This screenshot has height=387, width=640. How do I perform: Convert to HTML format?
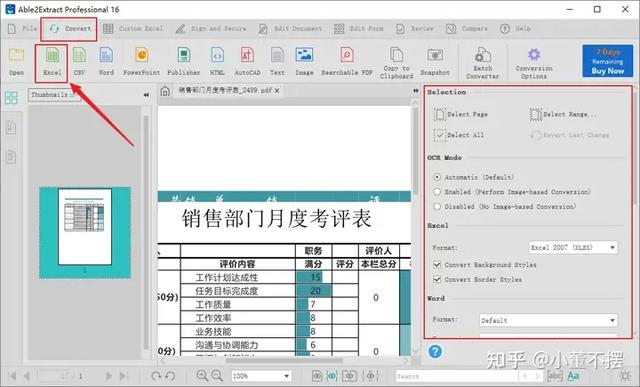pyautogui.click(x=217, y=61)
